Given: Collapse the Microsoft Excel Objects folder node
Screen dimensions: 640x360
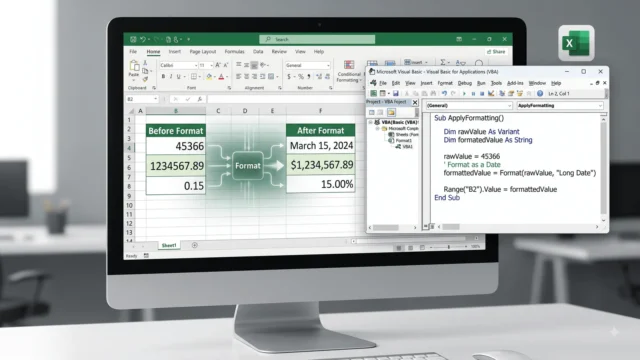Looking at the screenshot, I should 378,128.
